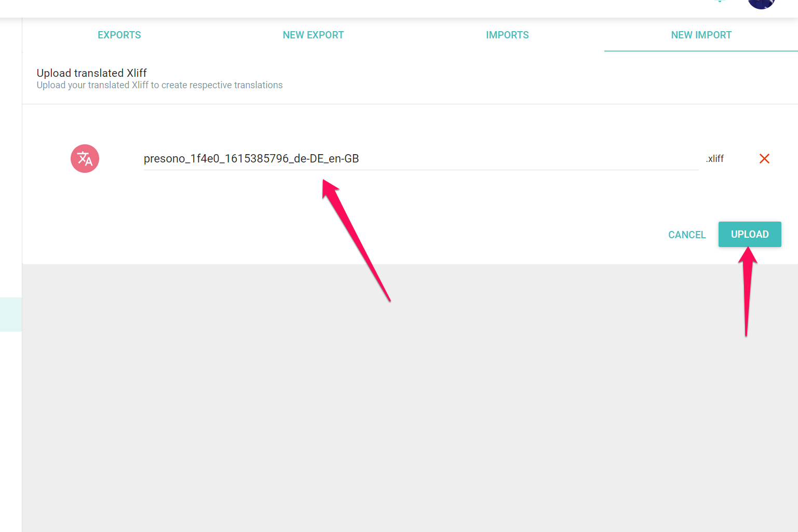This screenshot has width=798, height=532.
Task: Select the highlighted item in the left sidebar
Action: tap(10, 315)
